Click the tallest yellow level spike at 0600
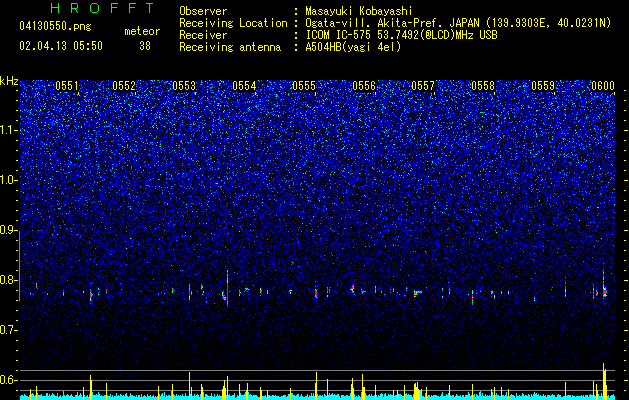This screenshot has width=629, height=400. pos(604,381)
